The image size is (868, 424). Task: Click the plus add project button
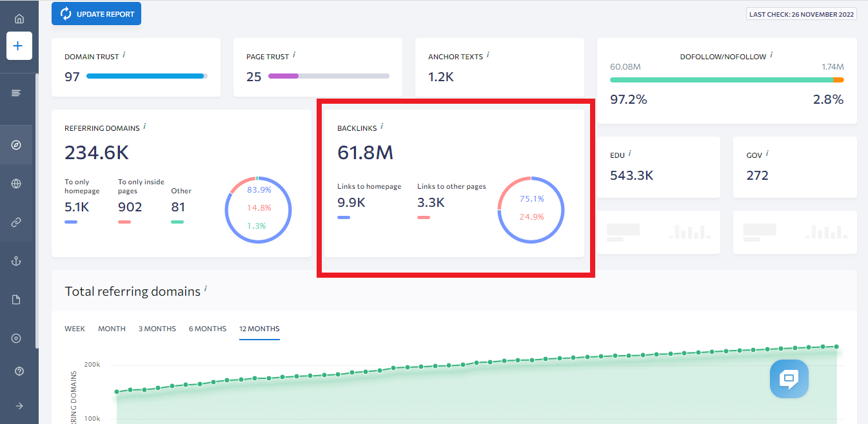(19, 46)
